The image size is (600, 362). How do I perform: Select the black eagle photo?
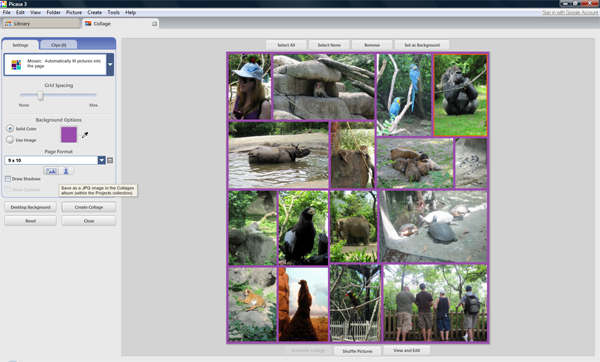click(x=303, y=228)
